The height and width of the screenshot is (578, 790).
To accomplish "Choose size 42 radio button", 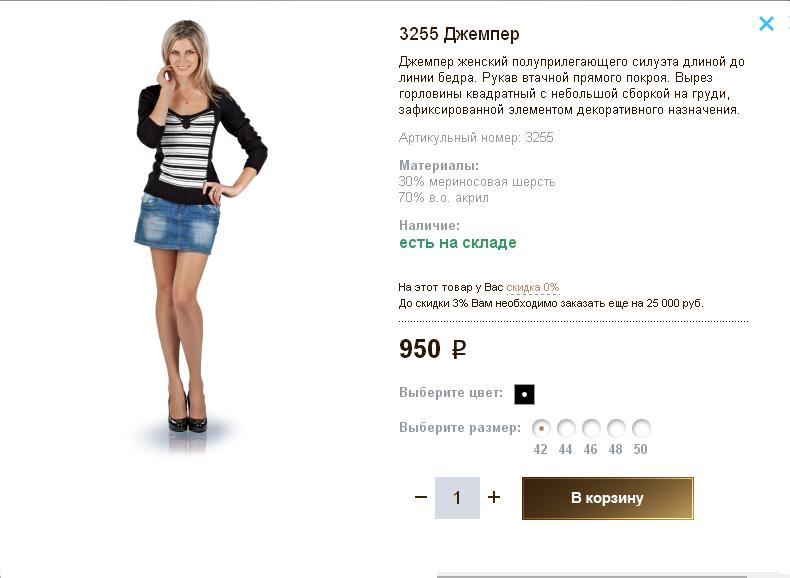I will (541, 428).
